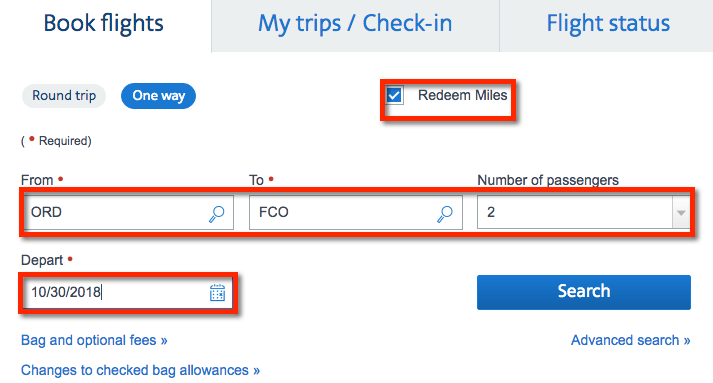This screenshot has width=713, height=383.
Task: Open the Depart date calendar picker
Action: coord(217,292)
